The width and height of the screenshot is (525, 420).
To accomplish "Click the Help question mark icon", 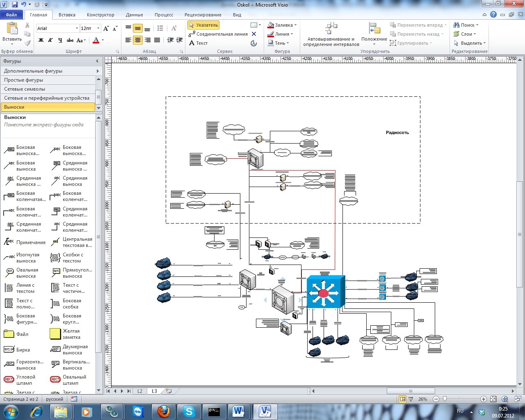I will click(493, 14).
